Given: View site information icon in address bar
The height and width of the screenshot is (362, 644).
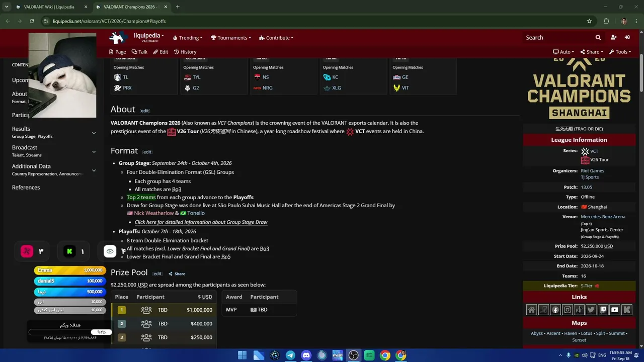Looking at the screenshot, I should point(46,21).
